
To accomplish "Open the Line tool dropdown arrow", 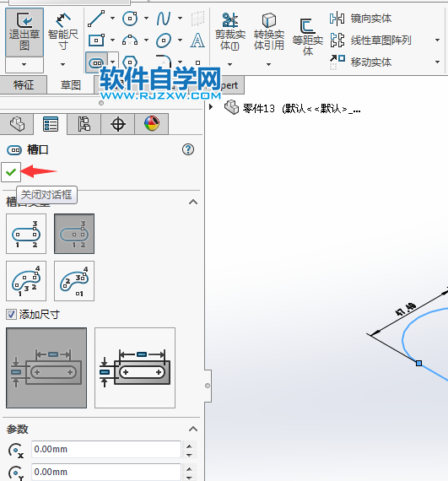I will 112,18.
